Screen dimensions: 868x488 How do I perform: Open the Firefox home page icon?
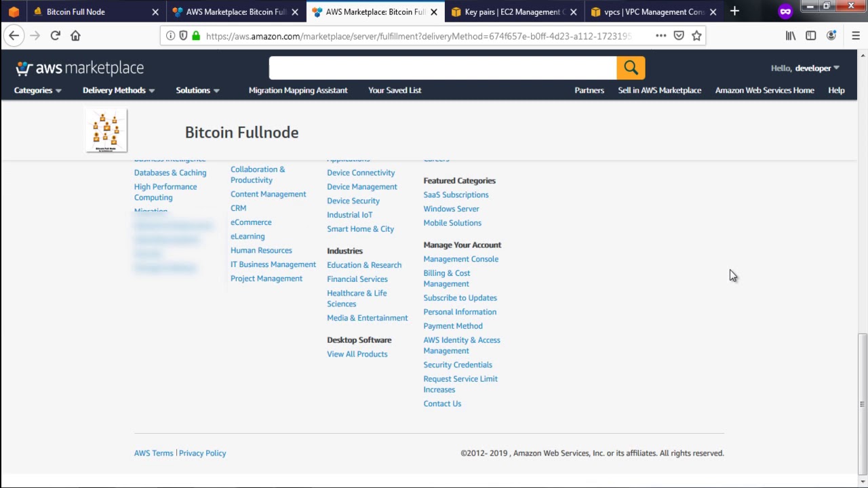point(75,35)
